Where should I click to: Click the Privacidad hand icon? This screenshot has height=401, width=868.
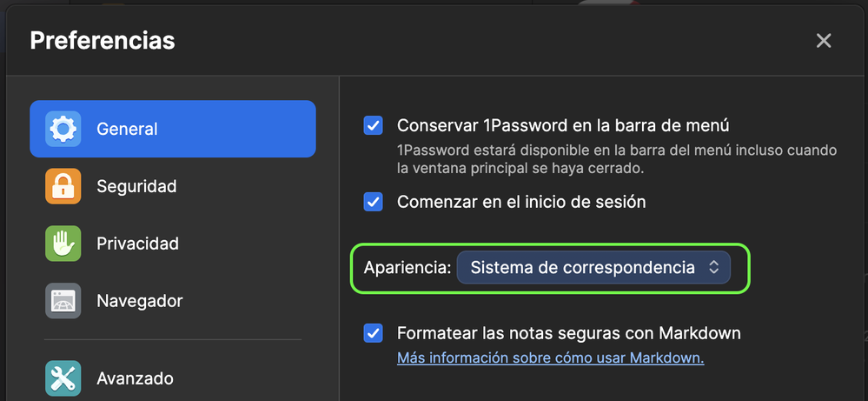pos(63,244)
